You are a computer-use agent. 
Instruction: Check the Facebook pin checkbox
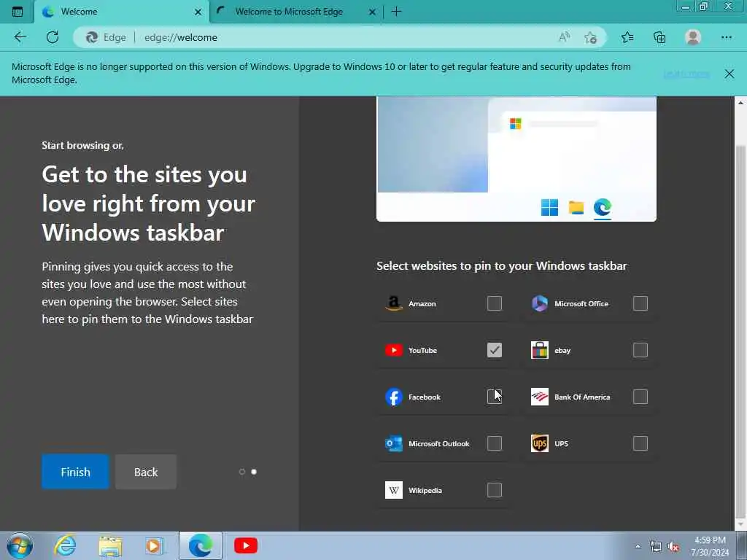[495, 397]
